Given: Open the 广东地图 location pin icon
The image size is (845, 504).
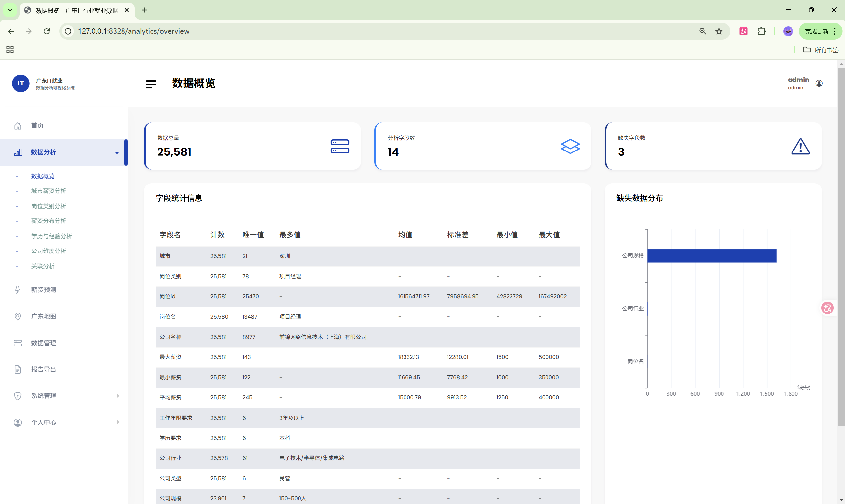Looking at the screenshot, I should point(18,316).
